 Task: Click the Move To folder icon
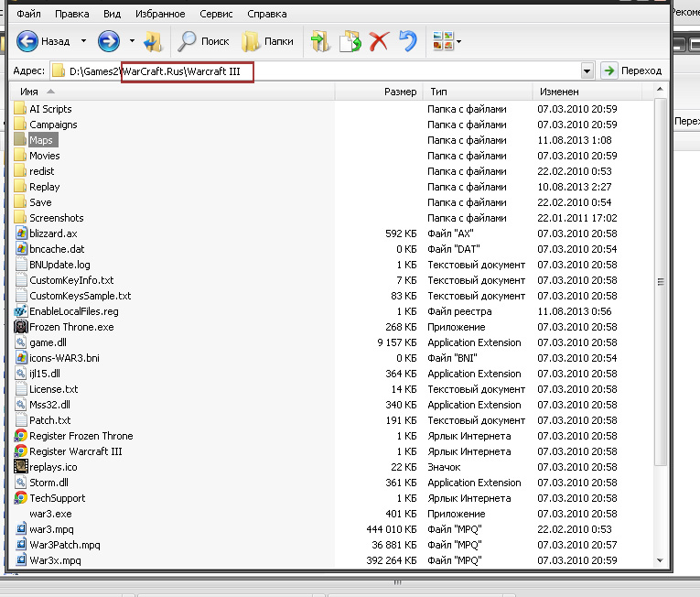(x=320, y=41)
